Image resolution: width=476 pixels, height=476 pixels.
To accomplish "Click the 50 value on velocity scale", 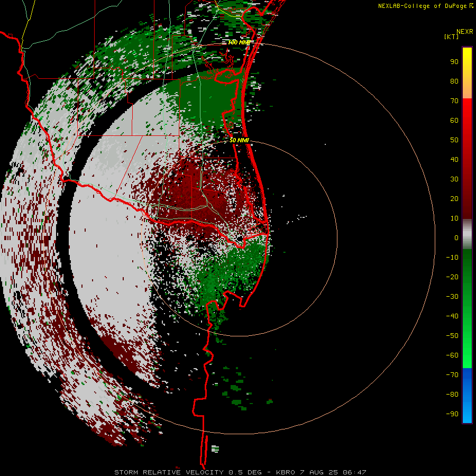I will (x=454, y=140).
